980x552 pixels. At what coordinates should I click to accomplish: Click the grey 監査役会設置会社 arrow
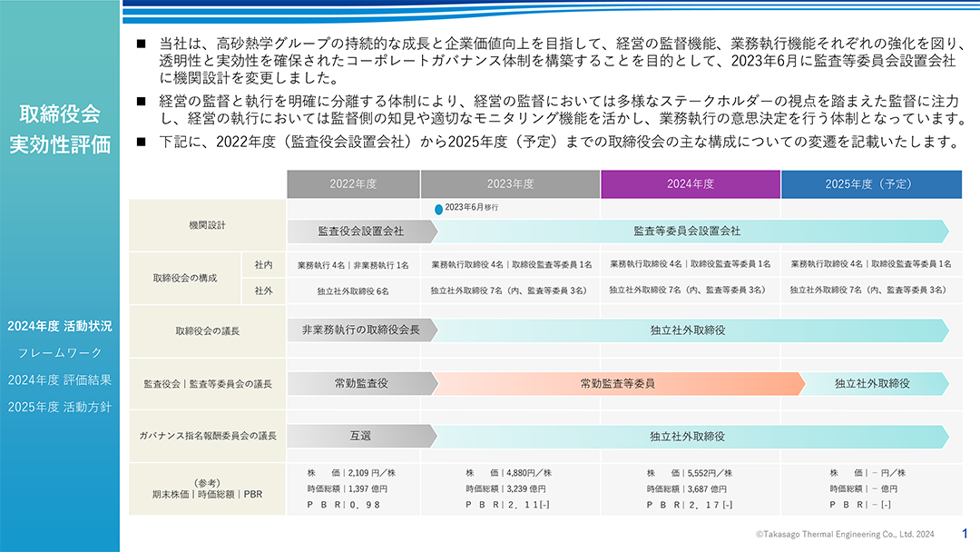click(x=360, y=232)
